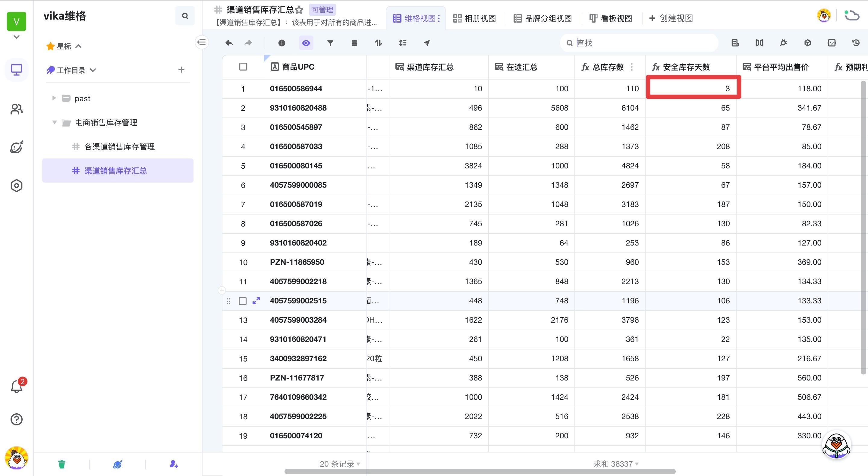Click the share paper-plane icon
The width and height of the screenshot is (868, 476).
tap(426, 43)
